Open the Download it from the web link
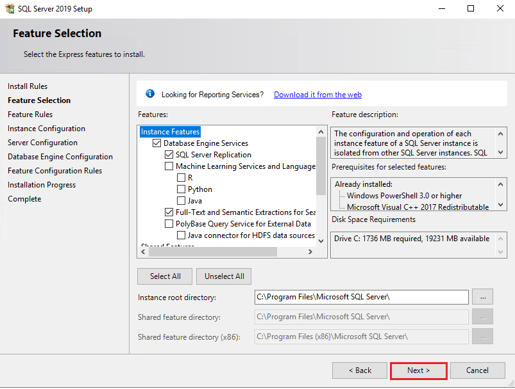Screen dimensions: 515x389 click(318, 95)
